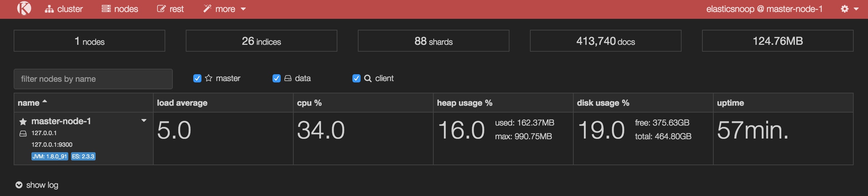Uncheck the data node filter checkbox
Viewport: 868px width, 196px height.
(277, 78)
